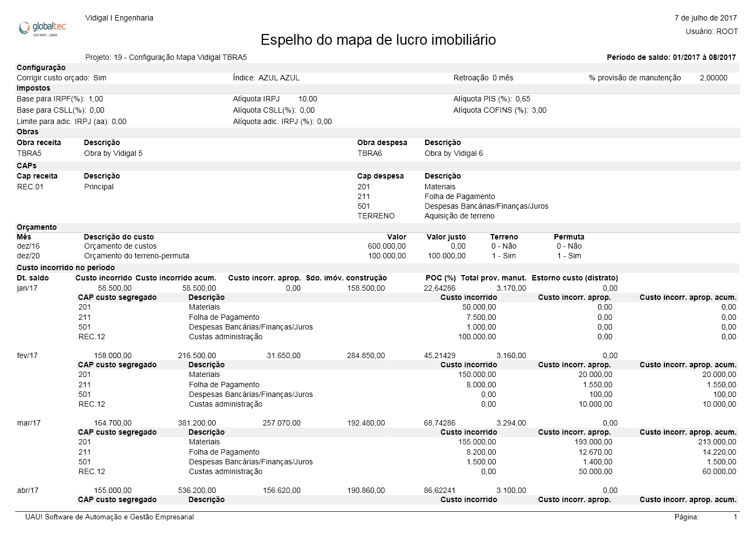The height and width of the screenshot is (535, 756).
Task: Click the description 'Obra by Vidigal 6'
Action: (x=454, y=153)
